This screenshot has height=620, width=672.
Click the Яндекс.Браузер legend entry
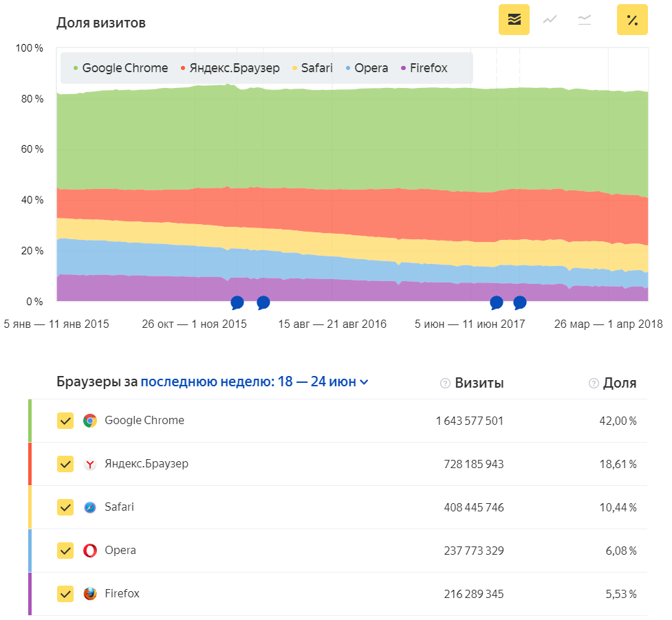point(230,68)
